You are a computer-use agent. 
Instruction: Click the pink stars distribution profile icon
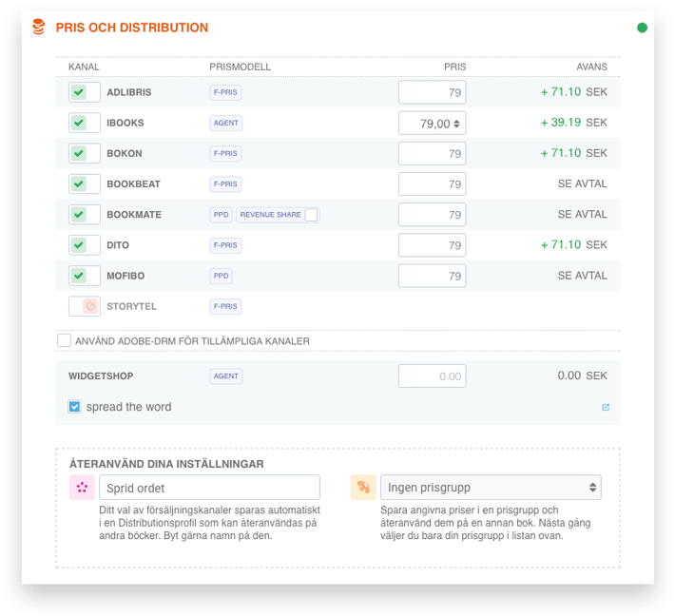coord(82,488)
